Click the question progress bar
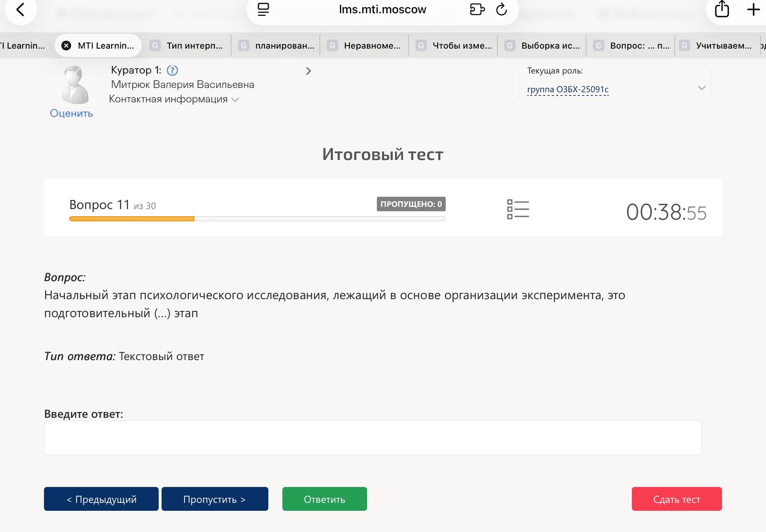This screenshot has height=532, width=766. pyautogui.click(x=257, y=219)
